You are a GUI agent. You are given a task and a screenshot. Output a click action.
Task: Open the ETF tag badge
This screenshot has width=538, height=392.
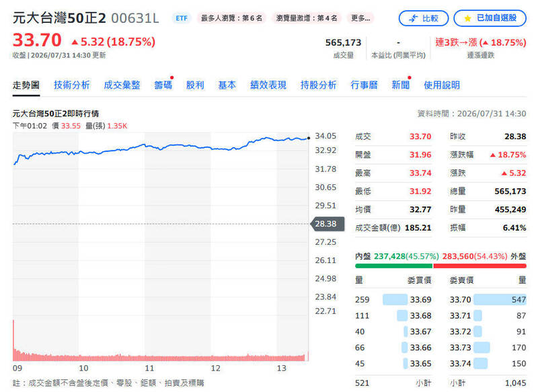[182, 18]
